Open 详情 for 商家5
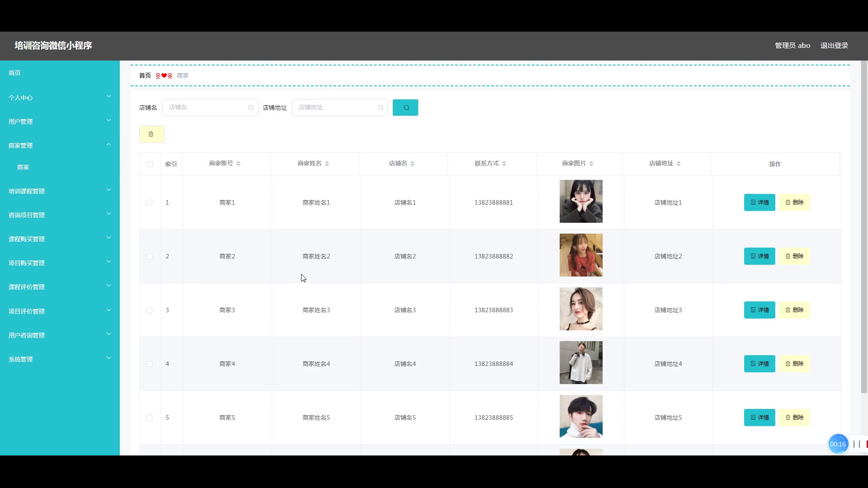 coord(759,418)
